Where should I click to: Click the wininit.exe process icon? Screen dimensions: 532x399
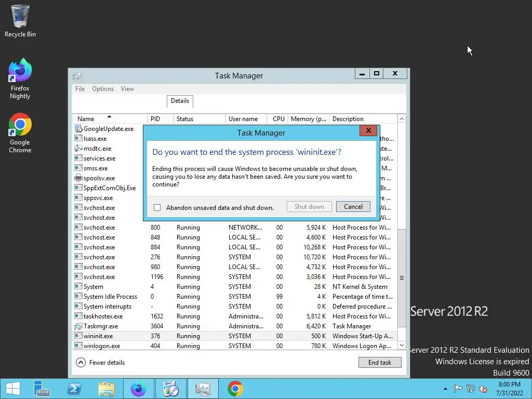click(78, 336)
